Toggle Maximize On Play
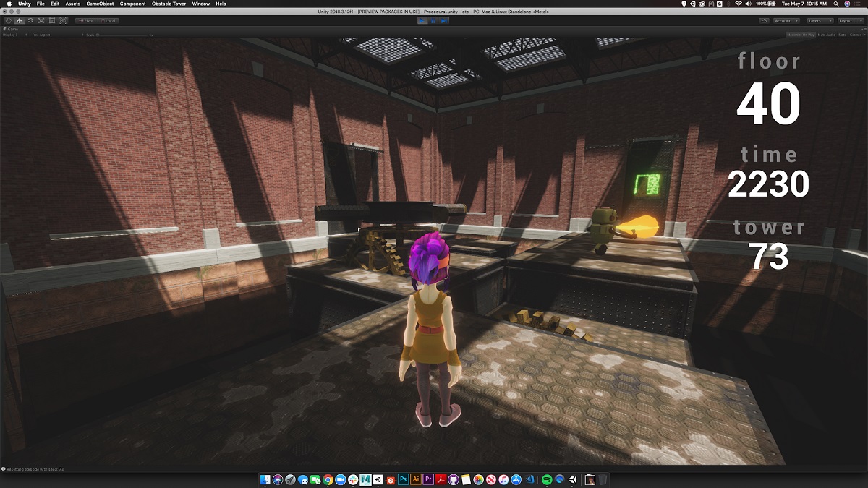 [x=801, y=35]
